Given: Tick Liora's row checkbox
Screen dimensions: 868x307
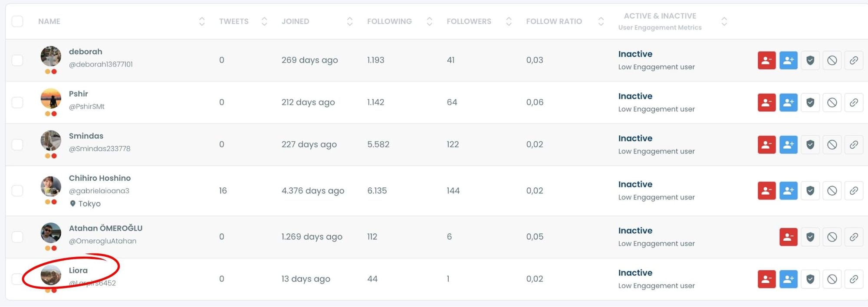Looking at the screenshot, I should click(17, 279).
